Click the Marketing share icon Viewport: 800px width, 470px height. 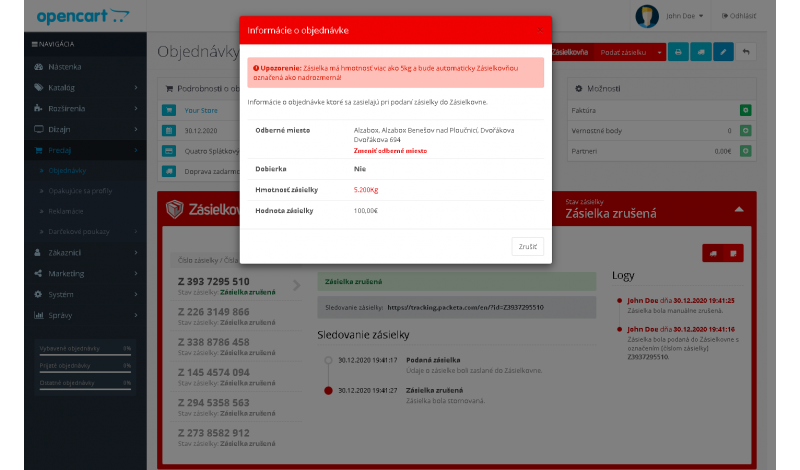[x=38, y=274]
